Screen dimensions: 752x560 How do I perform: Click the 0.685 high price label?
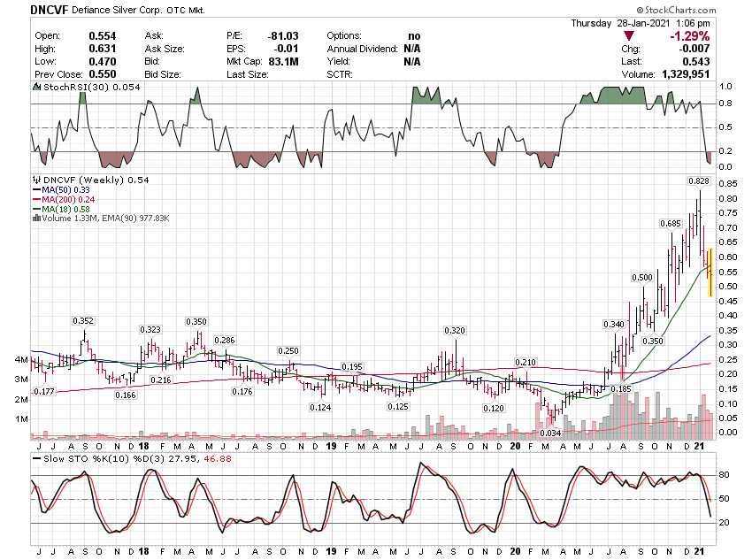(671, 224)
